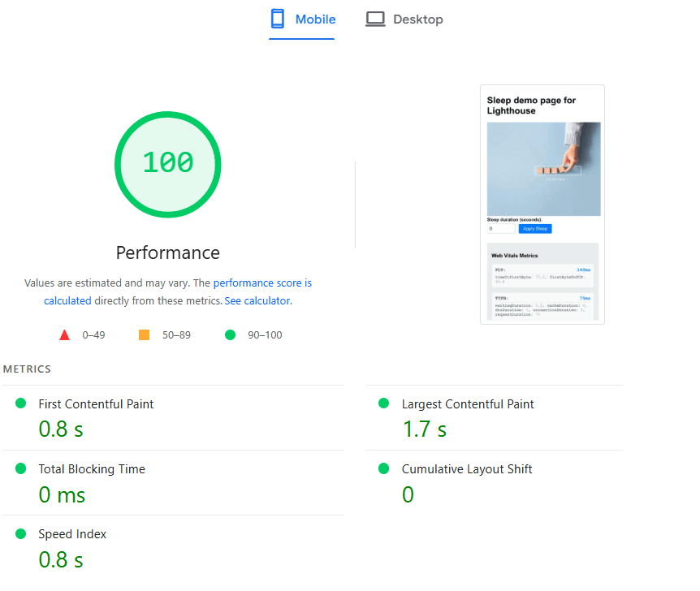This screenshot has width=700, height=591.
Task: Select the Largest Contentful Paint metric label
Action: tap(468, 404)
